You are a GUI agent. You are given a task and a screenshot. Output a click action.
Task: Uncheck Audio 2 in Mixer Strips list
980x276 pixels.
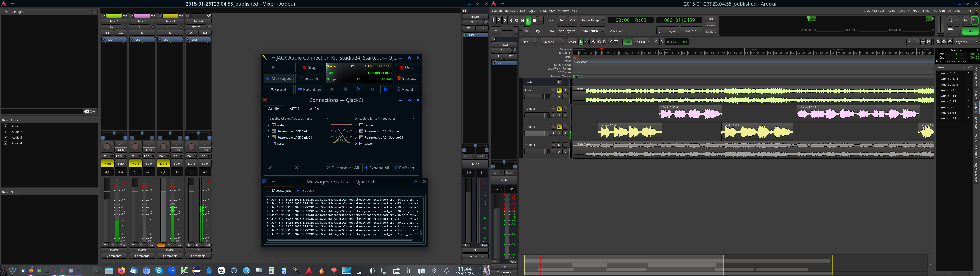5,132
